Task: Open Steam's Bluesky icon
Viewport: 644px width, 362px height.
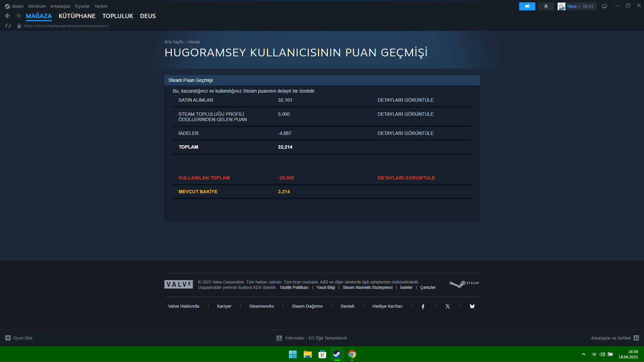Action: coord(472,306)
